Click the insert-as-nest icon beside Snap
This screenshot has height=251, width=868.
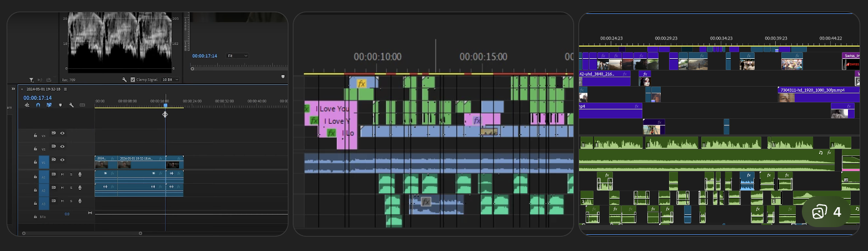[x=27, y=105]
